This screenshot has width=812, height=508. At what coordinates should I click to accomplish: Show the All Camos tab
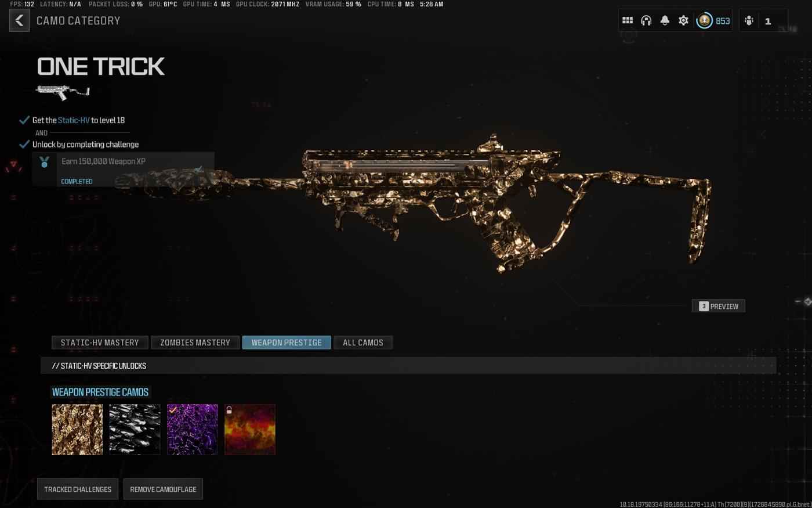point(363,343)
